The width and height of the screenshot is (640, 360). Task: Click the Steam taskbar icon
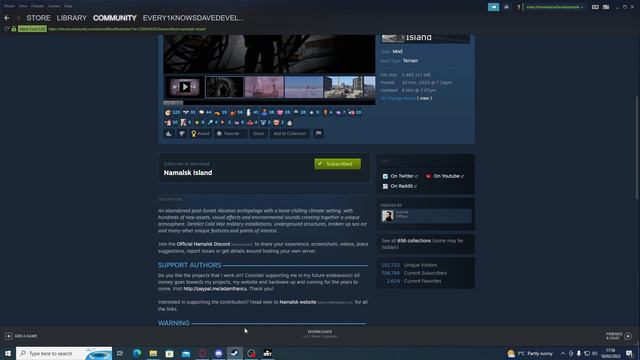coord(235,353)
